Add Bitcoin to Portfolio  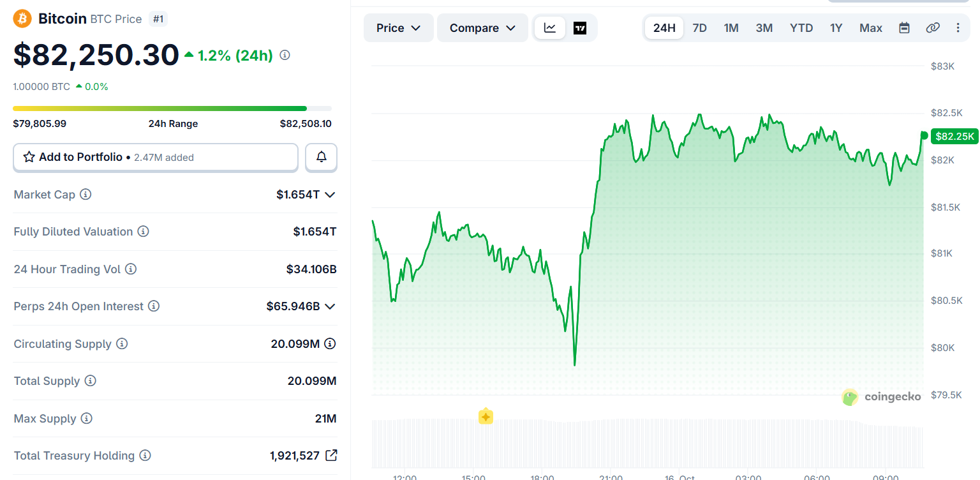[x=156, y=157]
